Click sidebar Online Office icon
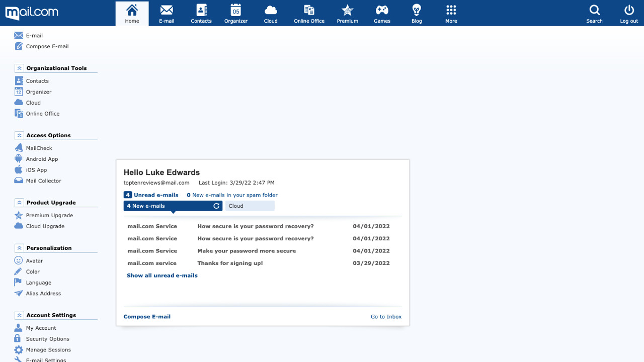644x362 pixels. click(x=19, y=114)
